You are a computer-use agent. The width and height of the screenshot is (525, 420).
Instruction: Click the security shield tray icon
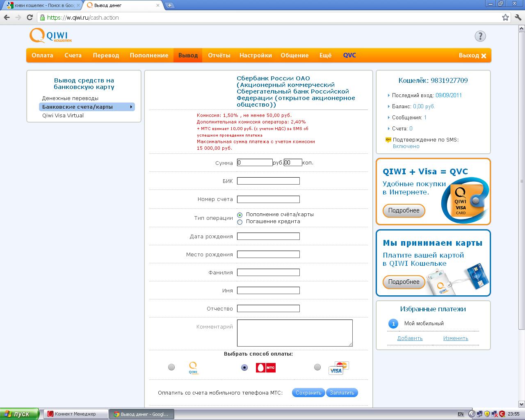tap(487, 414)
